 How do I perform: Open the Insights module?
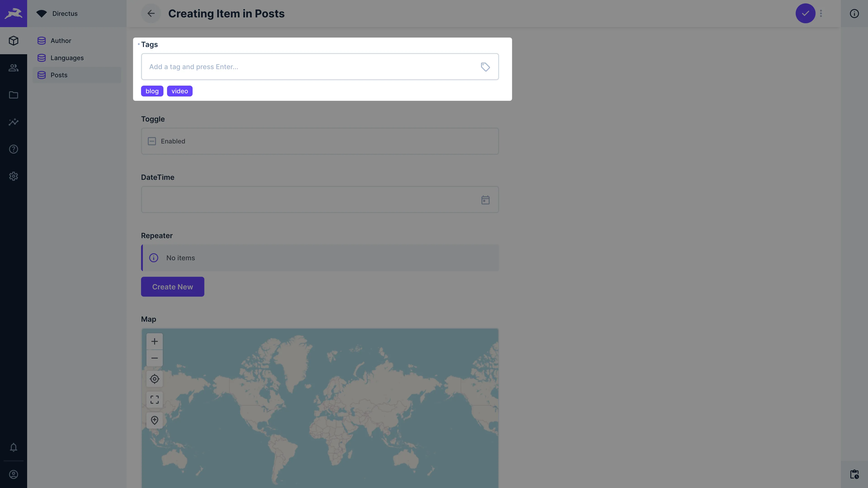click(14, 122)
